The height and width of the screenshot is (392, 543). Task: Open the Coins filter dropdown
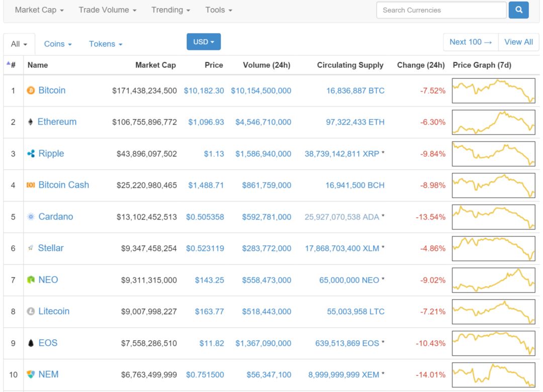point(58,44)
